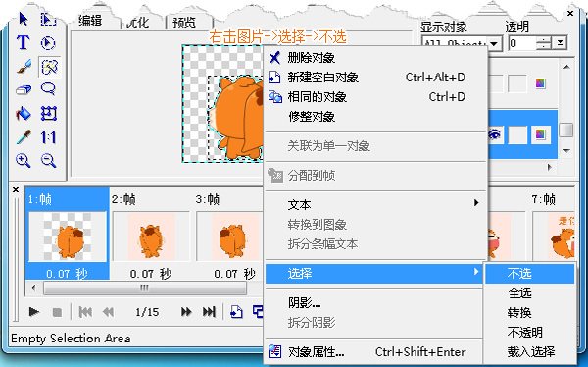
Task: Close the frame panel with its X
Action: coord(16,189)
